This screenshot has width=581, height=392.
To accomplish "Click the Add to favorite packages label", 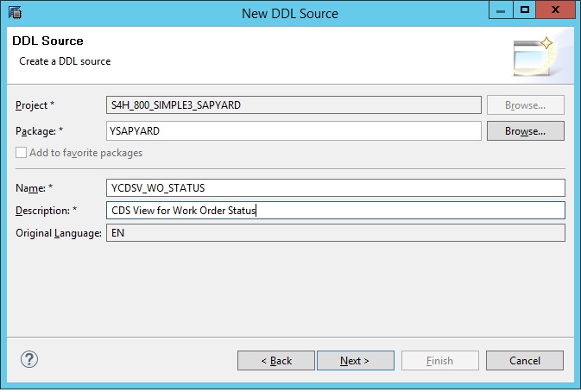I will point(86,153).
